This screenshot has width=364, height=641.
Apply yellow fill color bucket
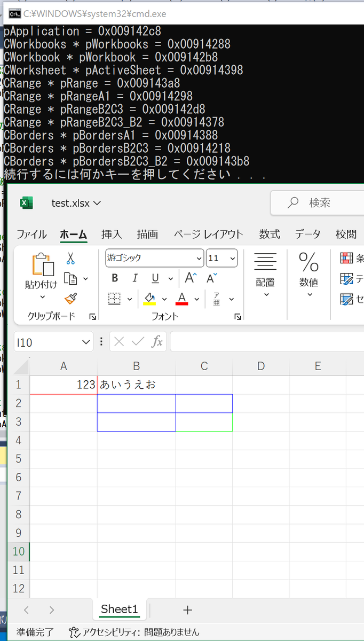[149, 299]
